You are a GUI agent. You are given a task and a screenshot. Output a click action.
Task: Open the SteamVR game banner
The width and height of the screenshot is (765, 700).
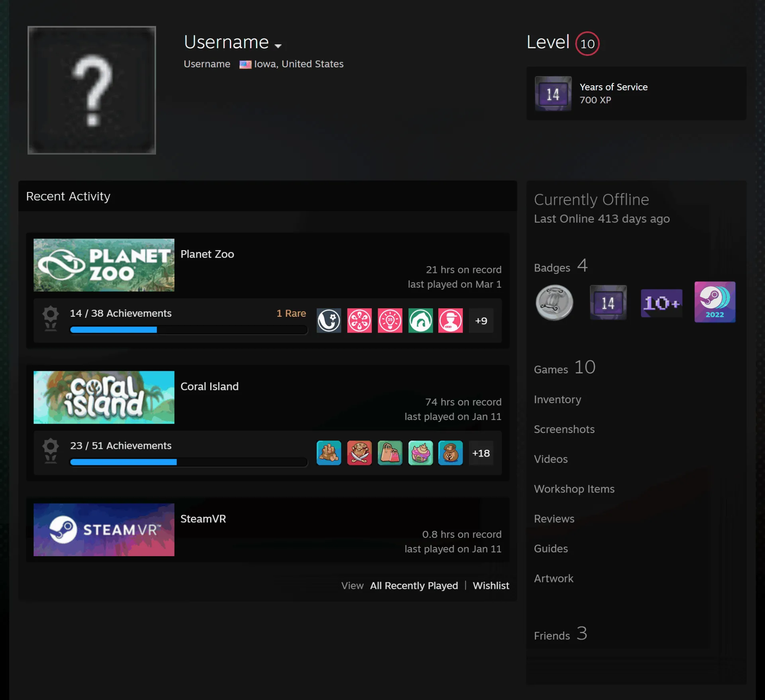tap(104, 529)
